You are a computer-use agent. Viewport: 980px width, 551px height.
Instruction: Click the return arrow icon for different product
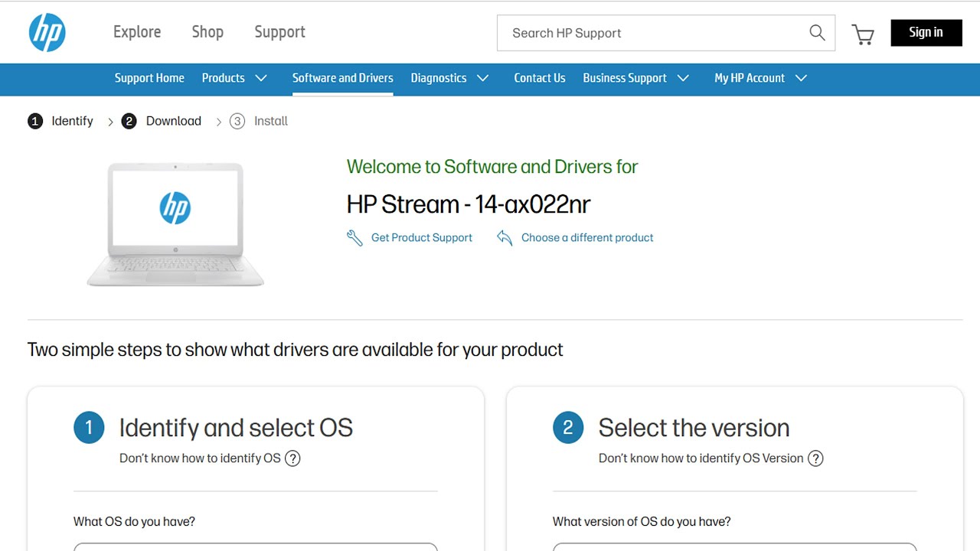coord(505,238)
